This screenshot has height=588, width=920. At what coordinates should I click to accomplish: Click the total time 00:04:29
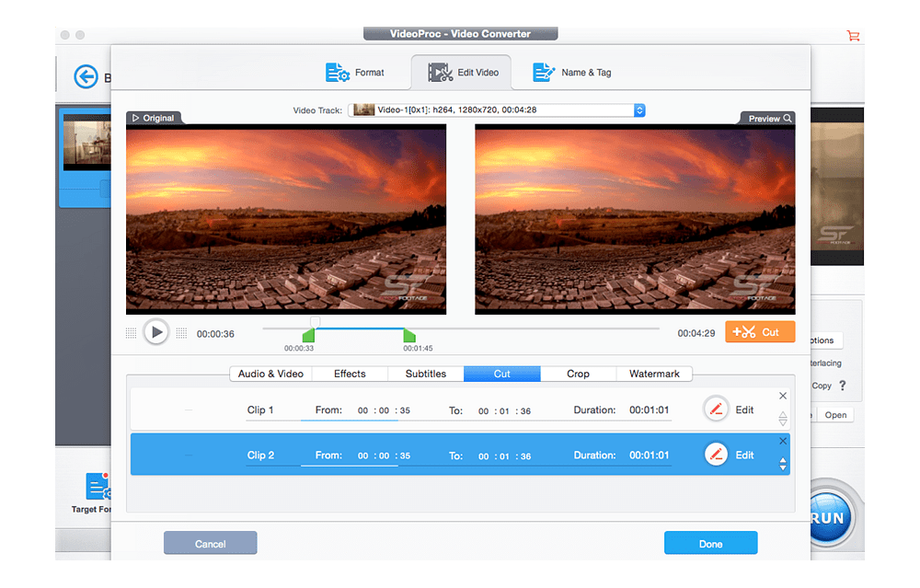[x=696, y=333]
